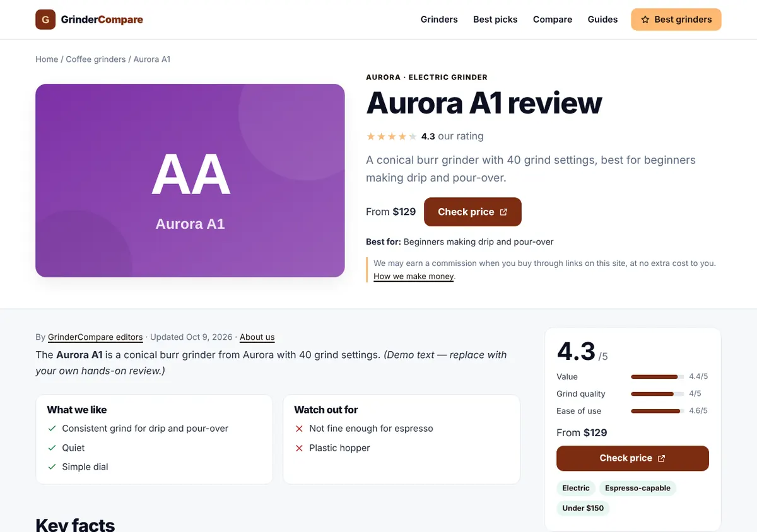The height and width of the screenshot is (532, 757).
Task: Click the Key facts heading
Action: tap(75, 524)
